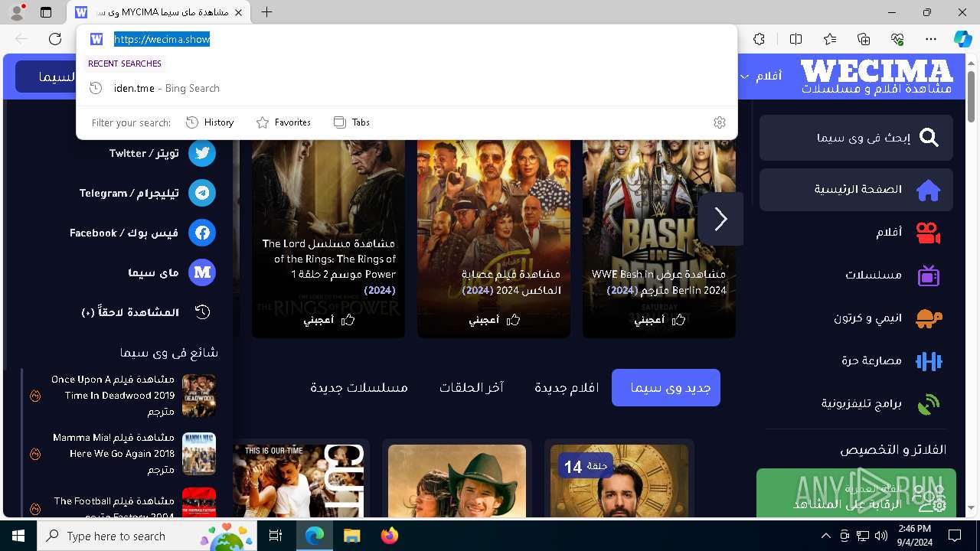Image resolution: width=980 pixels, height=551 pixels.
Task: Click the red movie camera icon
Action: tap(929, 233)
